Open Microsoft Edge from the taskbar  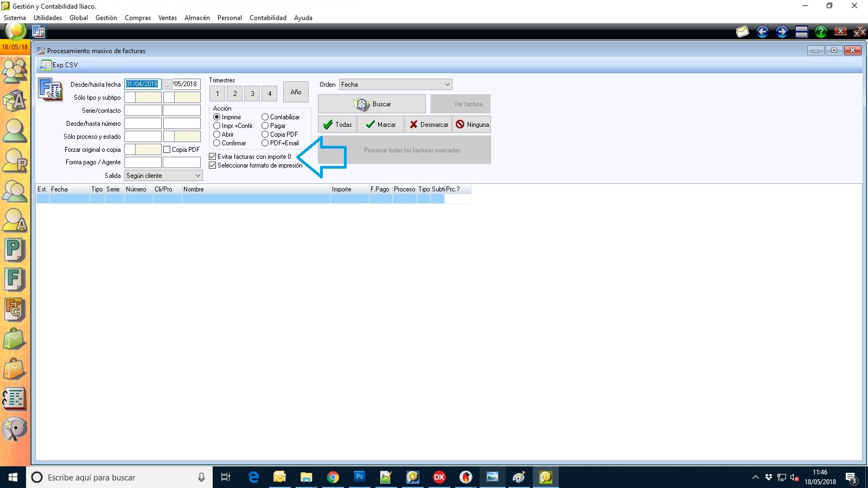coord(253,477)
